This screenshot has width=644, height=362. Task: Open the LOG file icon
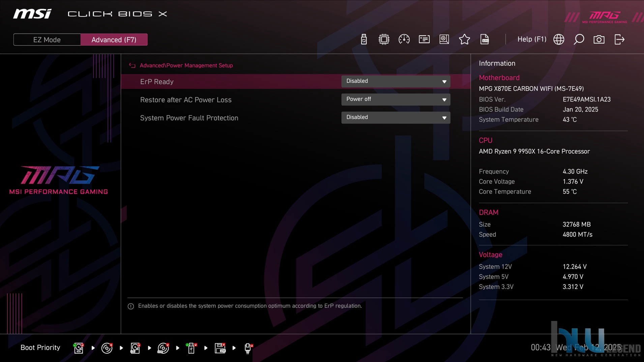[x=485, y=39]
